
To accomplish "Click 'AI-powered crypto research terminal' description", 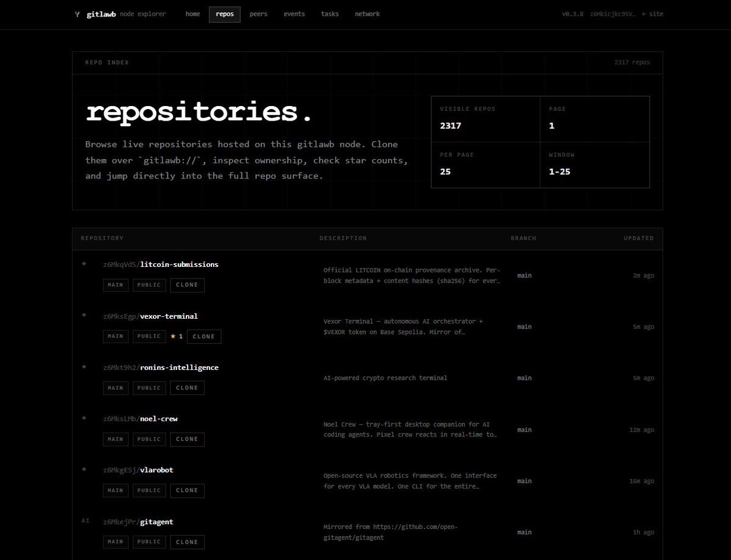I will [x=385, y=378].
